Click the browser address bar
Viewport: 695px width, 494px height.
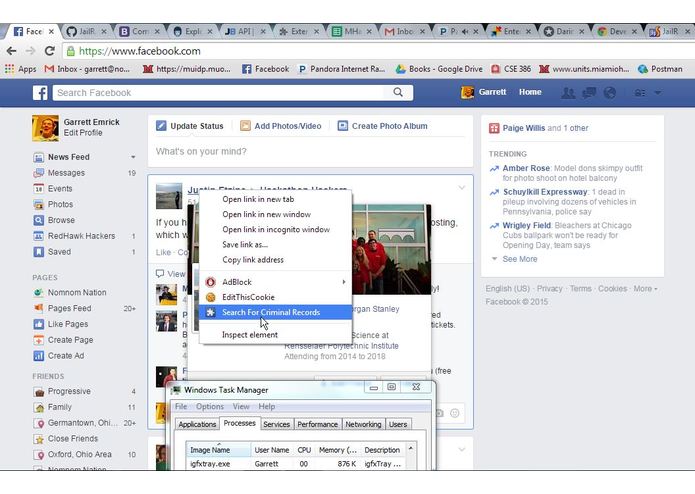[377, 51]
